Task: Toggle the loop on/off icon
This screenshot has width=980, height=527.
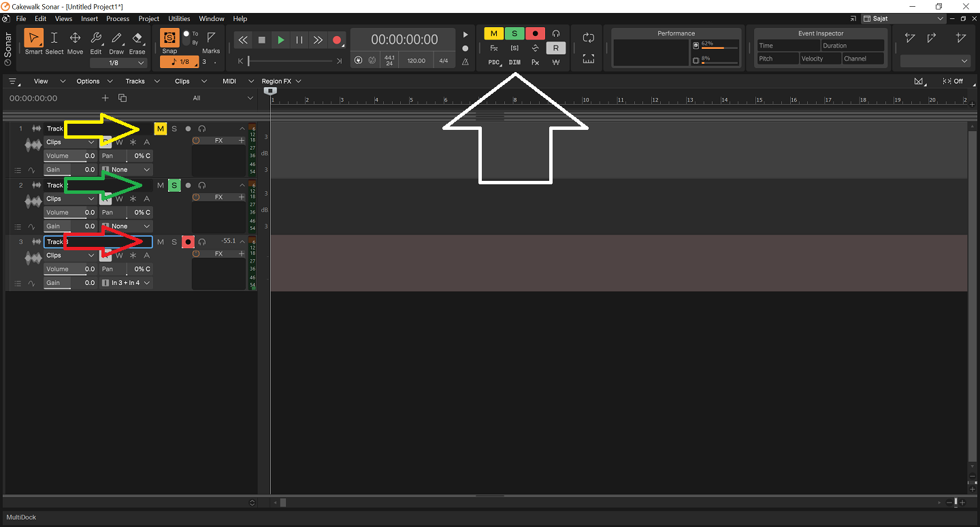Action: [589, 38]
